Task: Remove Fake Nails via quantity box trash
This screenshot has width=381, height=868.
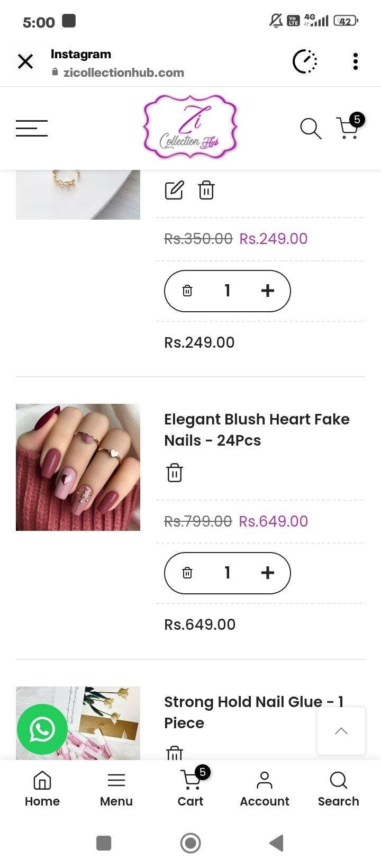Action: point(187,573)
